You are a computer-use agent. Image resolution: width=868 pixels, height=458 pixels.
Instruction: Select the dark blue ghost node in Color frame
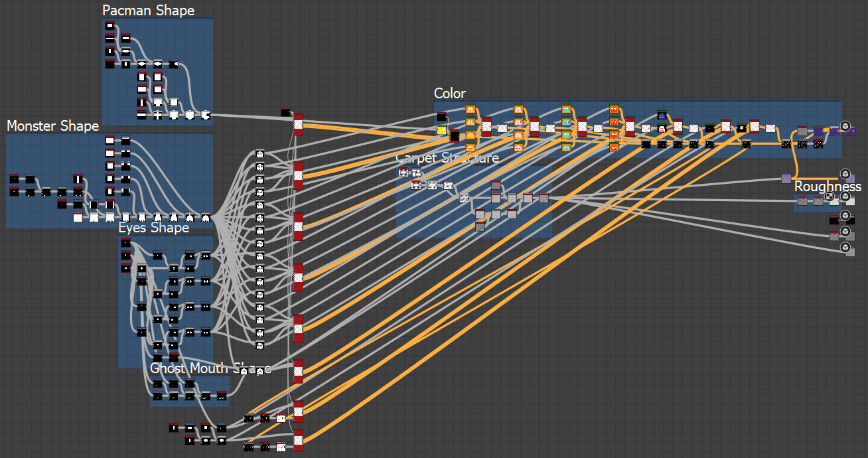tap(662, 115)
